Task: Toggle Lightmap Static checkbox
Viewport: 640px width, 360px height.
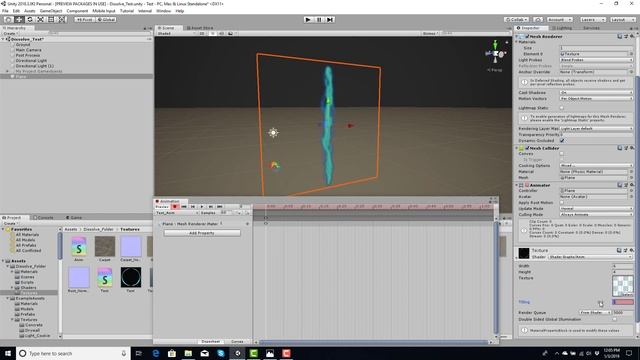Action: [562, 108]
